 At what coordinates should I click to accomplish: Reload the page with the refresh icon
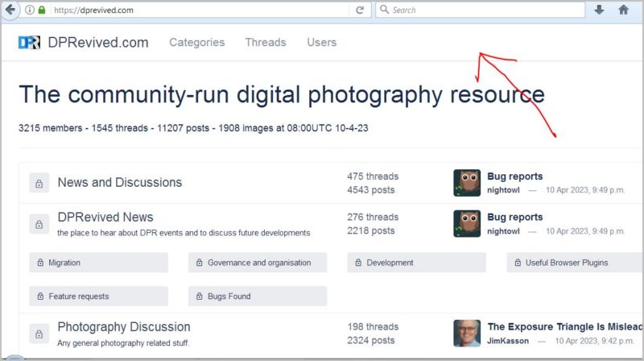(360, 10)
